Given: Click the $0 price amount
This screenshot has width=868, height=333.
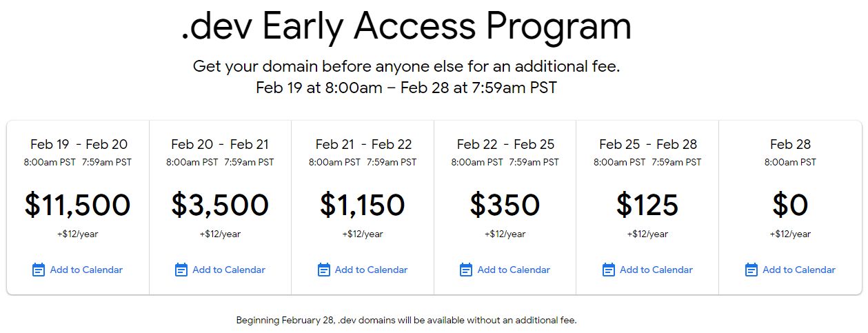Looking at the screenshot, I should (790, 205).
